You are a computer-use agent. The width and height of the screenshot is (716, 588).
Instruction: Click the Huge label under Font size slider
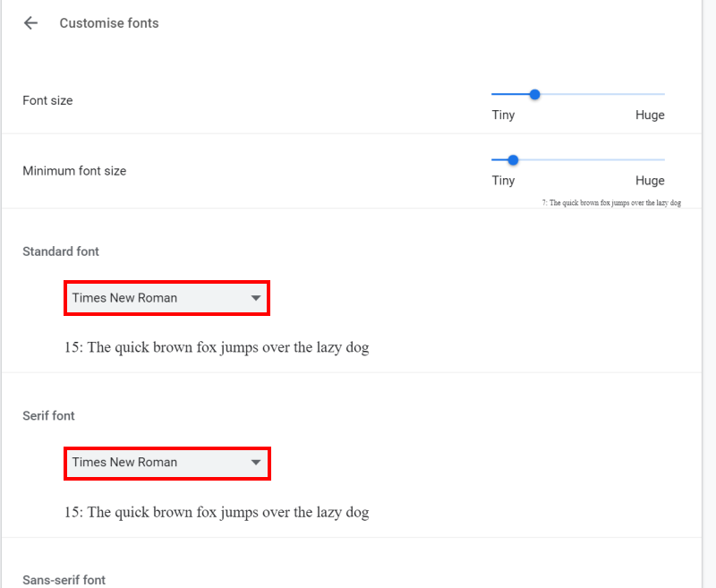pos(650,115)
